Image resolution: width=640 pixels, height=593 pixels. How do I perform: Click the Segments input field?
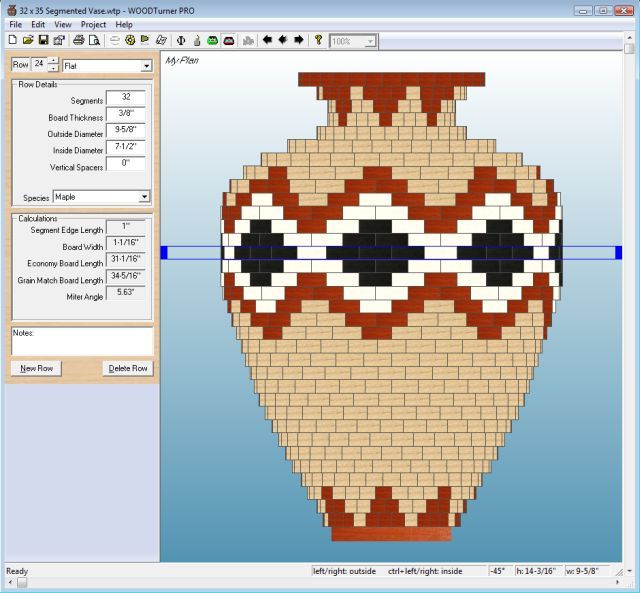(x=125, y=99)
